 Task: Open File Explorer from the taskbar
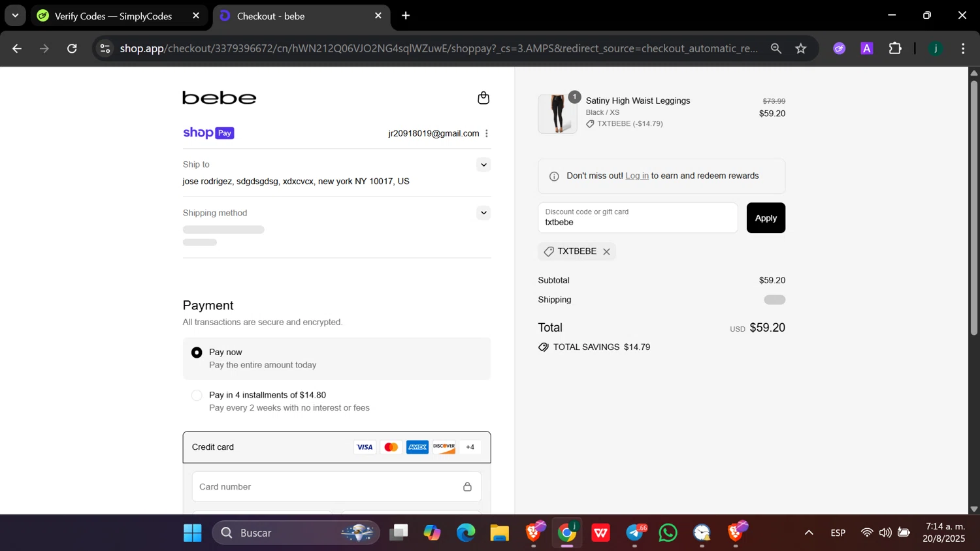(x=500, y=533)
